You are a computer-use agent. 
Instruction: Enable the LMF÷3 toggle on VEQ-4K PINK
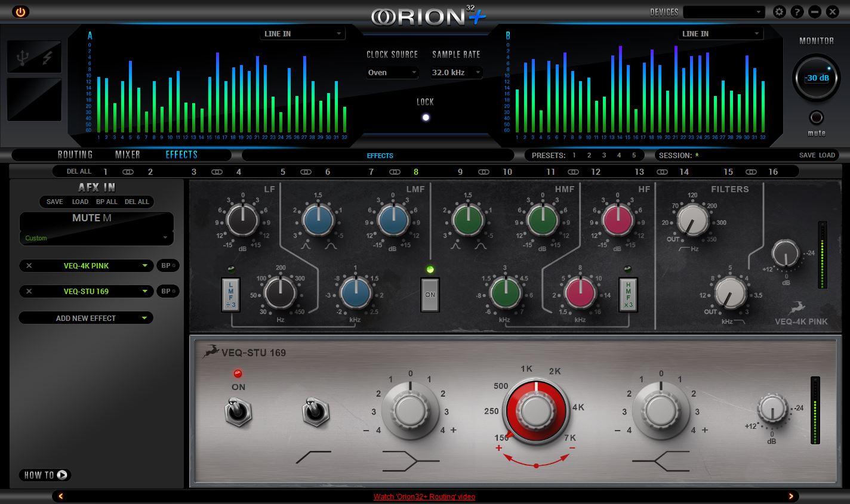tap(232, 294)
